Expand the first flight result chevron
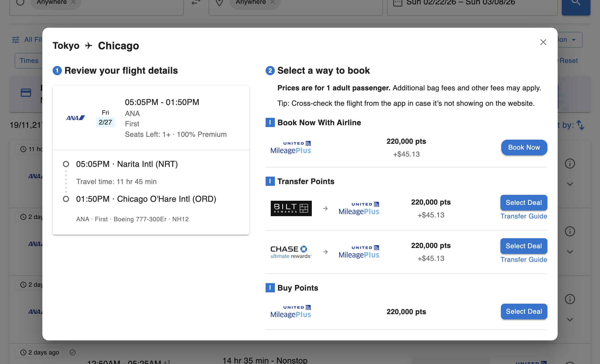 tap(570, 184)
